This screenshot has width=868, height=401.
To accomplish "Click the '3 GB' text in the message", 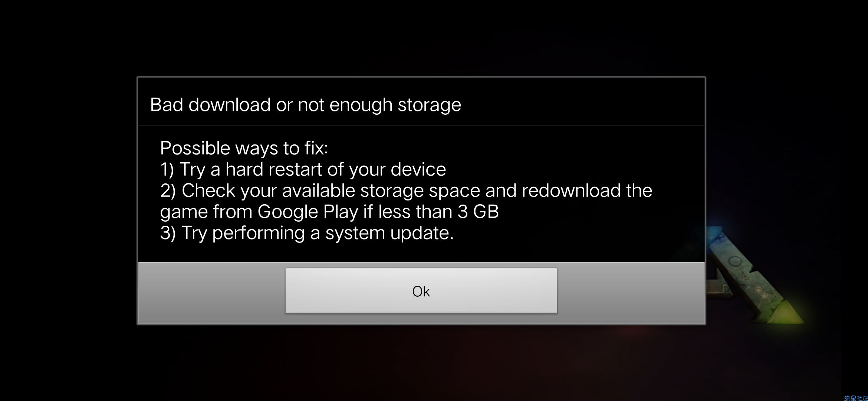I will click(x=478, y=212).
